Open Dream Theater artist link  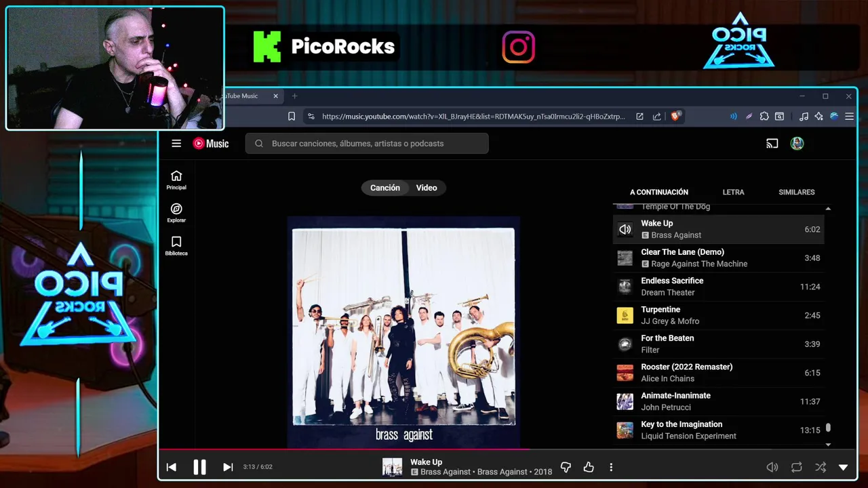click(x=668, y=292)
